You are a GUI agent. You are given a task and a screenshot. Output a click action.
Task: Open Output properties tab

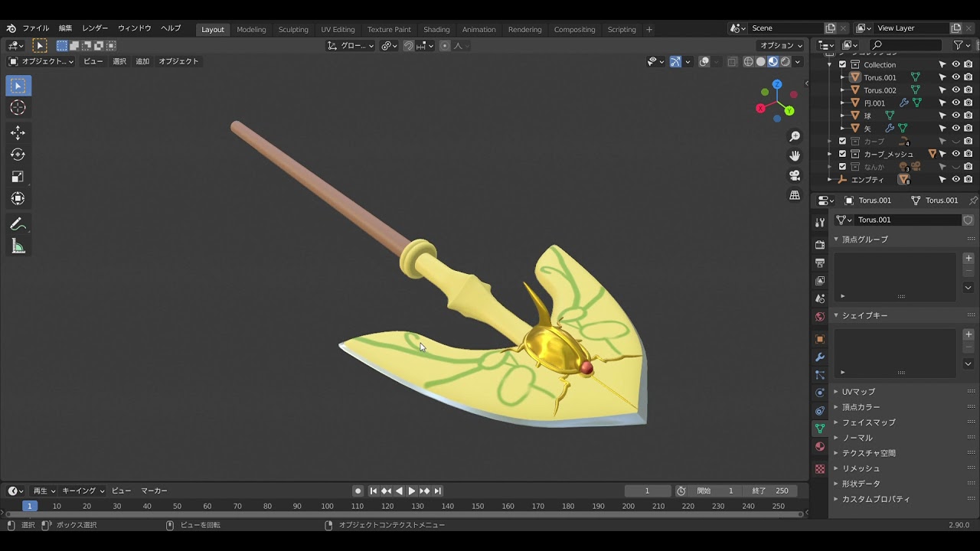click(820, 263)
